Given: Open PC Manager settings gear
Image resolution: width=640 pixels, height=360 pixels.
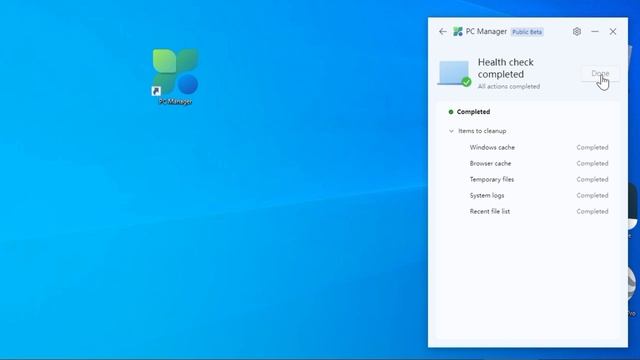Looking at the screenshot, I should pyautogui.click(x=577, y=31).
